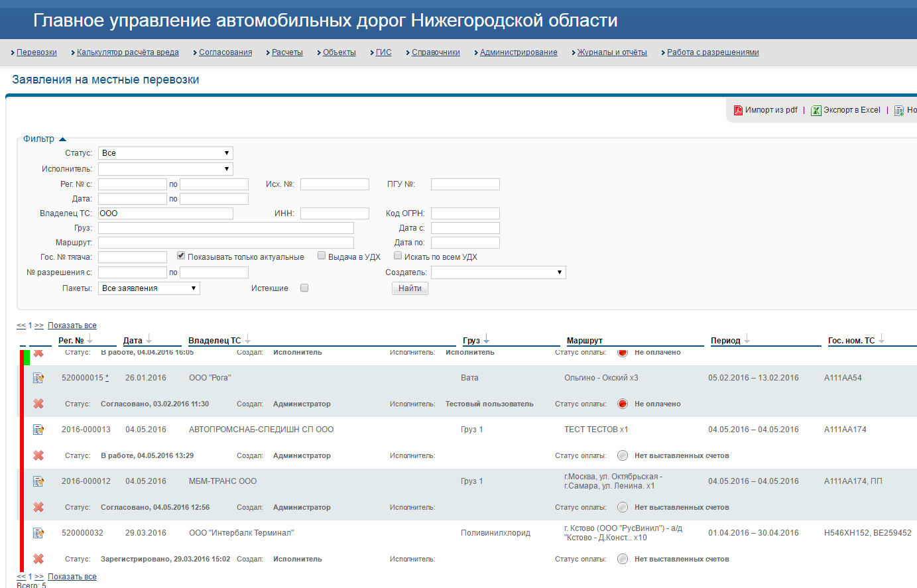Check the 'Искать по всем УДХ' checkbox
The height and width of the screenshot is (588, 917).
point(398,256)
